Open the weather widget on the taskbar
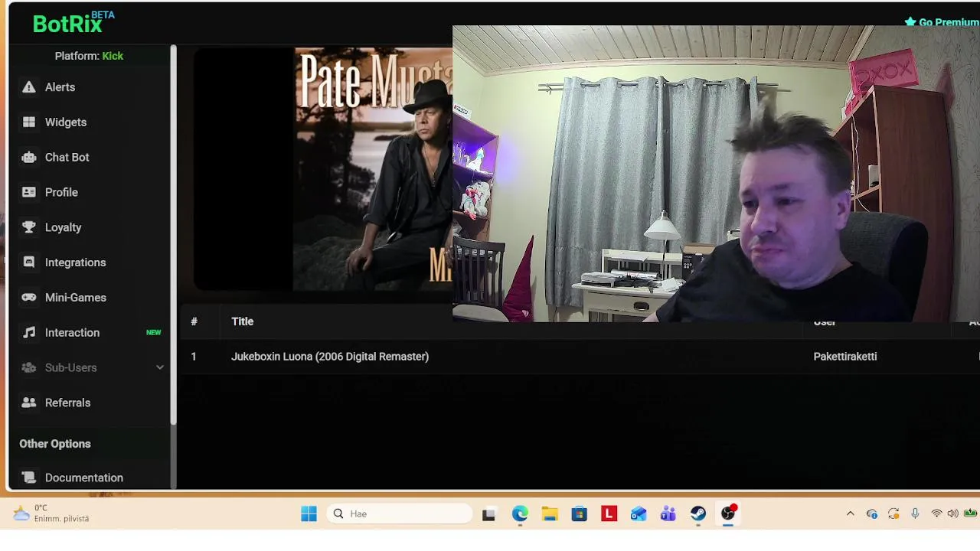 click(52, 514)
